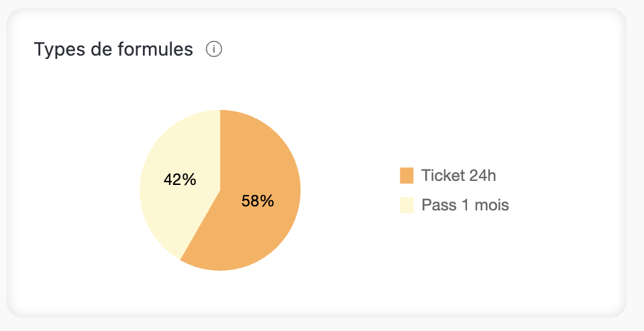644x331 pixels.
Task: Toggle the Ticket 24h series via legend text
Action: (x=459, y=176)
